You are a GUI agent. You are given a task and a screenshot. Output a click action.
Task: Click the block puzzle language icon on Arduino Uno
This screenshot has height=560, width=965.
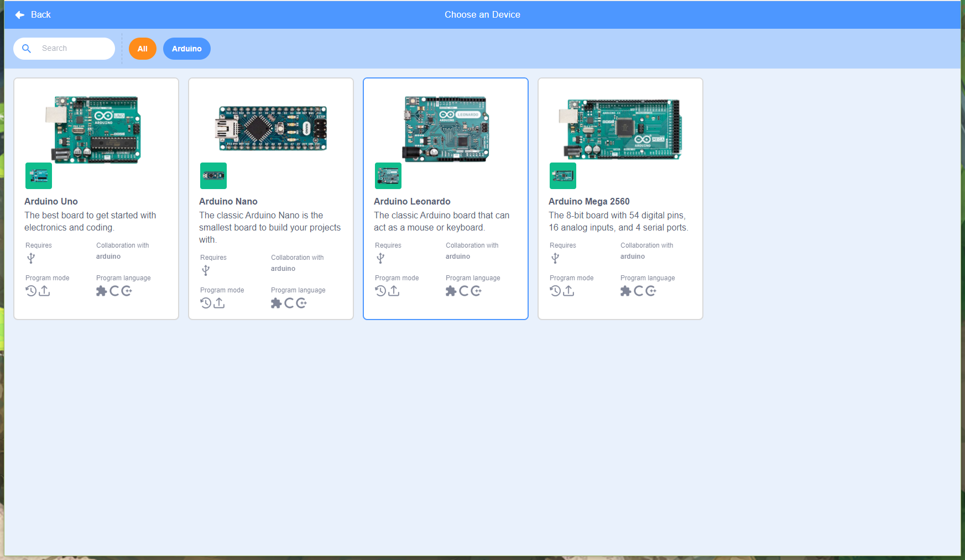pos(102,291)
